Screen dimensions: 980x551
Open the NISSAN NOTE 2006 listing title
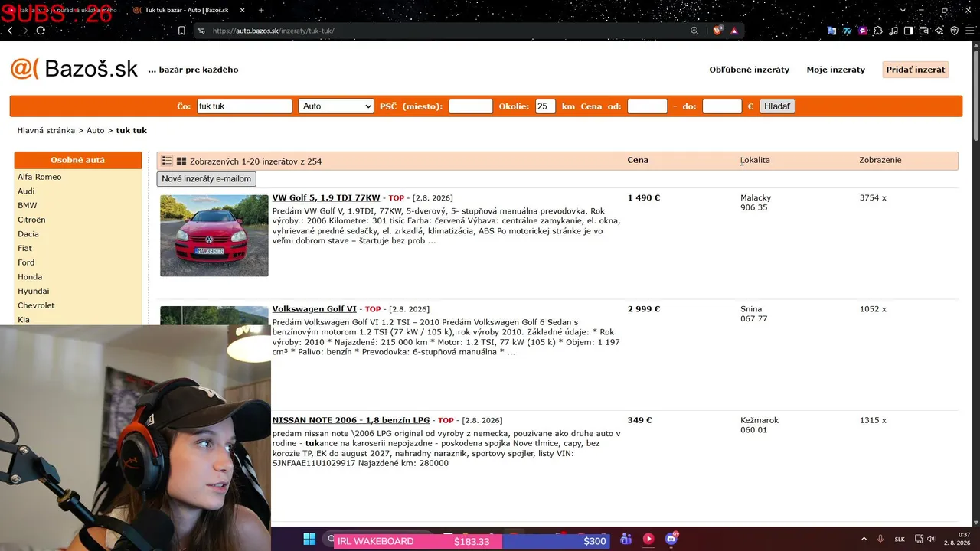tap(351, 420)
